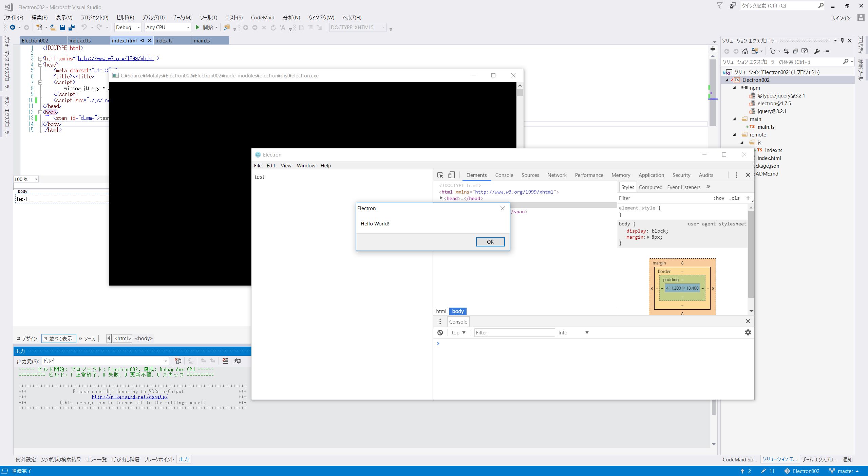Open the Debug configuration dropdown
This screenshot has height=476, width=868.
(x=128, y=28)
